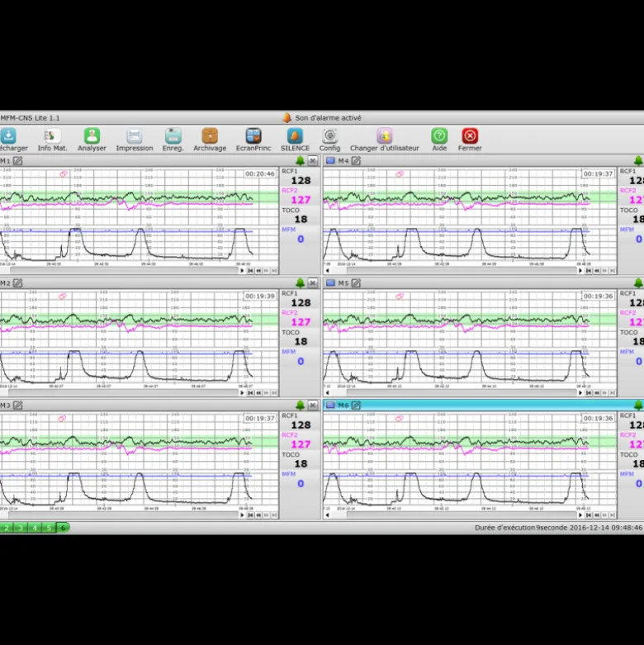Image resolution: width=644 pixels, height=645 pixels.
Task: Rewind the M1 trace
Action: (x=258, y=271)
